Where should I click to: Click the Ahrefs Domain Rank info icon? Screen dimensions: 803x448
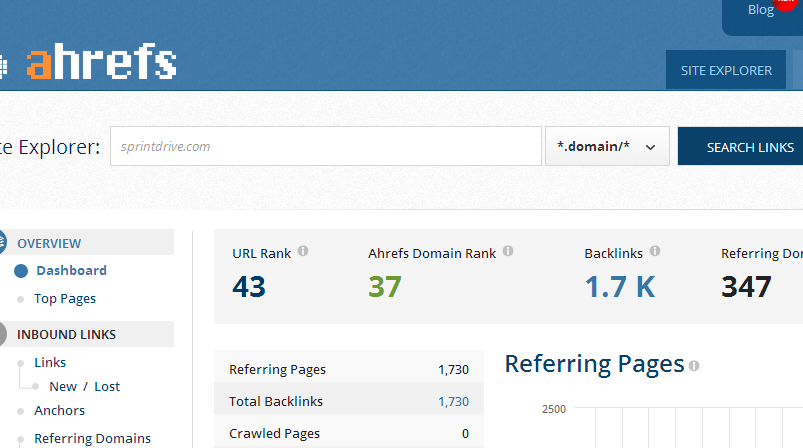508,251
